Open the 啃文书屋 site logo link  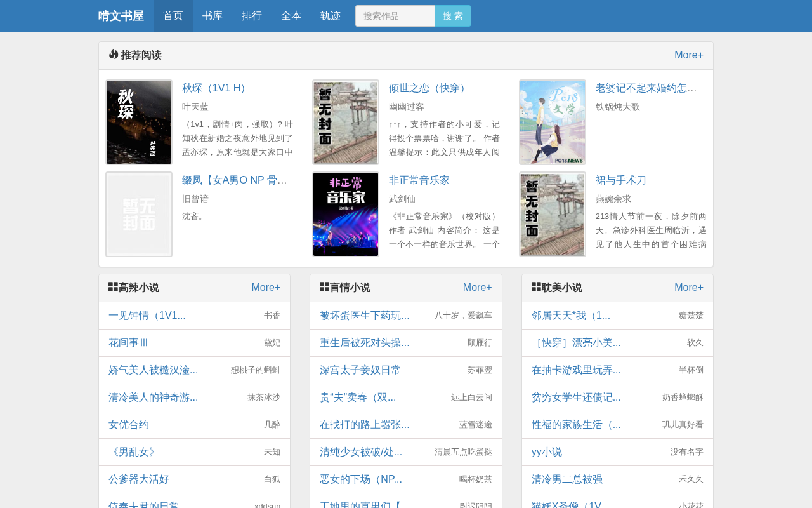(121, 16)
